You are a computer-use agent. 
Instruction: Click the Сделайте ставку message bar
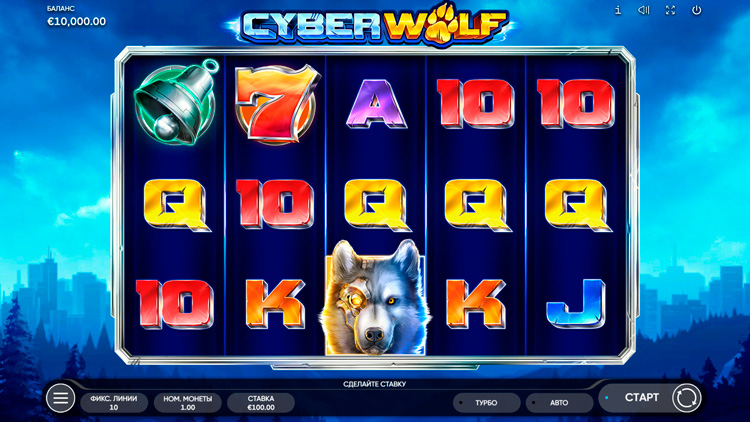pyautogui.click(x=375, y=384)
